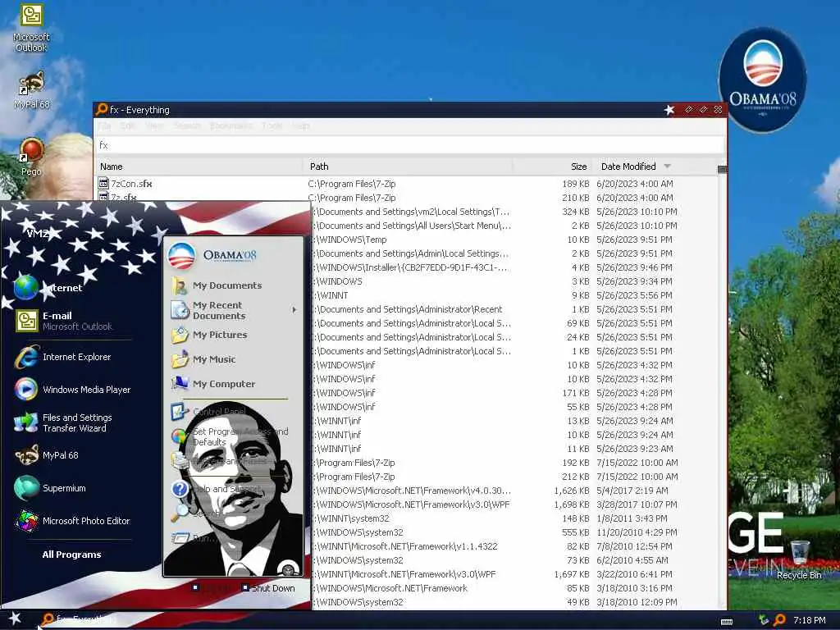
Task: Open the Recycle Bin on the desktop
Action: (x=799, y=559)
